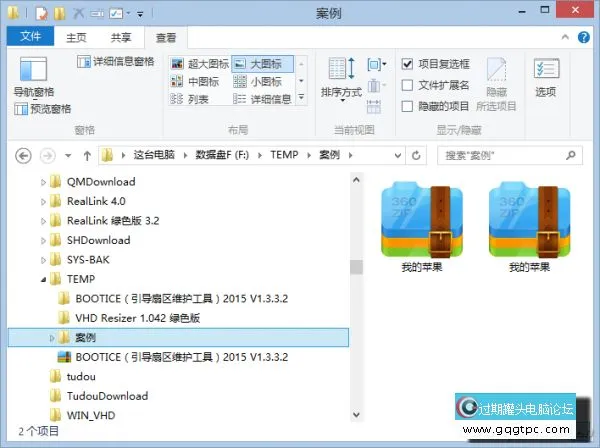Select RealLink 绿色版 3.2 folder

(104, 221)
